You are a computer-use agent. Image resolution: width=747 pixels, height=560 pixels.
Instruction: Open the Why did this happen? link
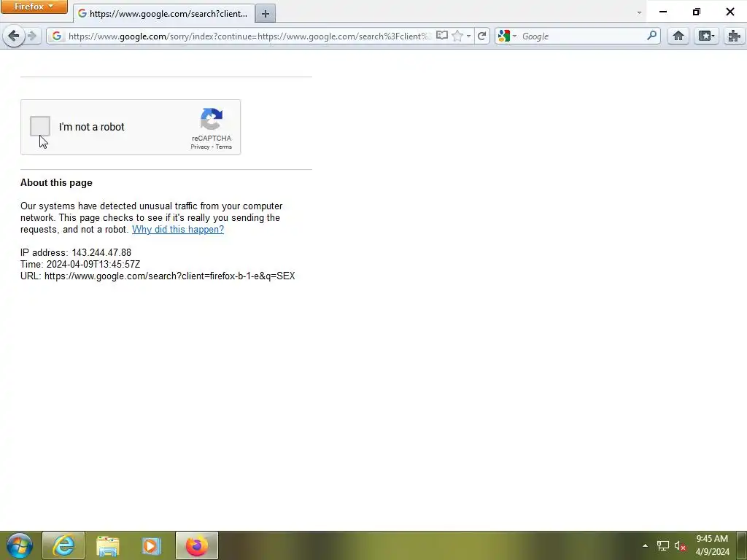pos(178,229)
